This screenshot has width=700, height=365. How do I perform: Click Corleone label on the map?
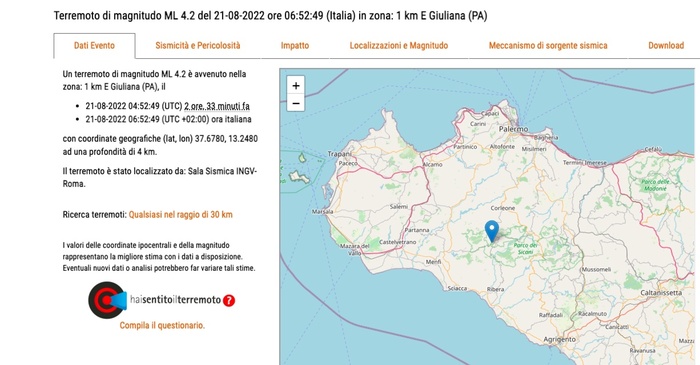[503, 208]
